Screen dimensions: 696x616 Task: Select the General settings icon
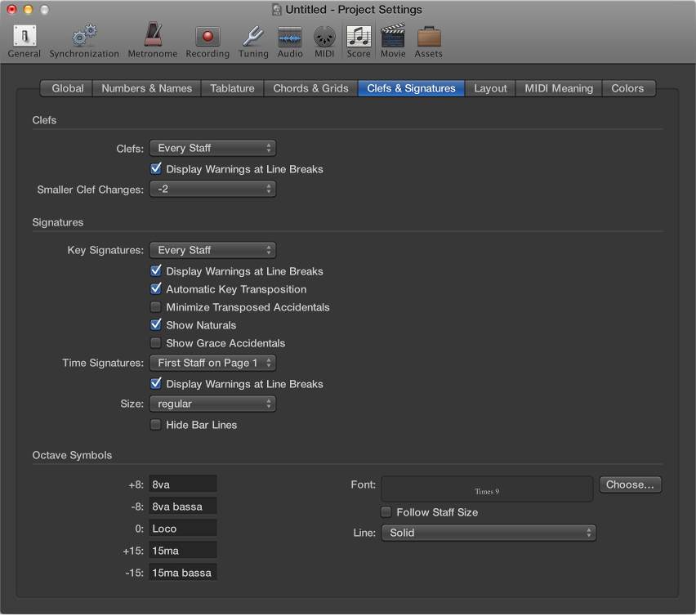click(24, 37)
